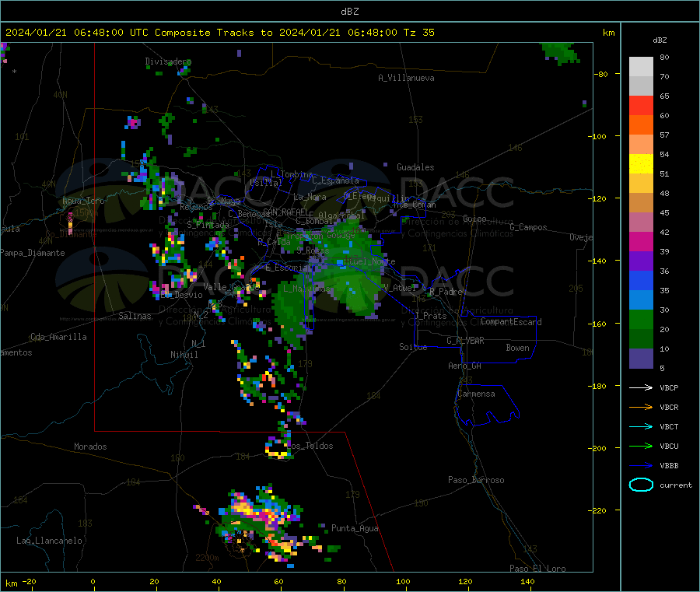Click the A_Villanueva map label
Viewport: 700px width, 592px height.
tap(406, 78)
